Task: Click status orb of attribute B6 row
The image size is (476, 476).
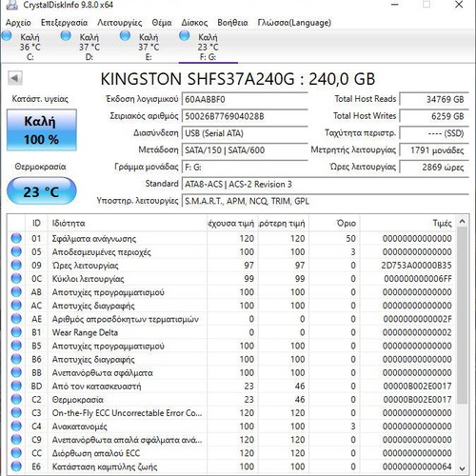Action: [16, 359]
